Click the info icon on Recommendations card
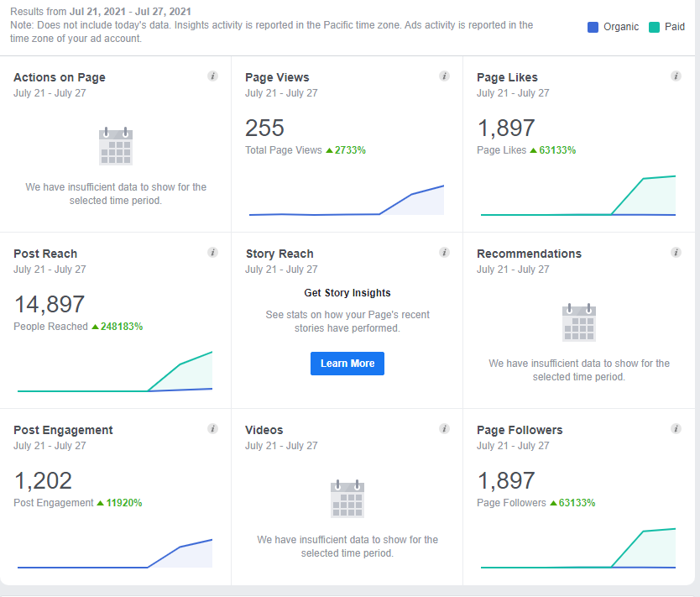Viewport: 700px width, 597px height. point(676,252)
